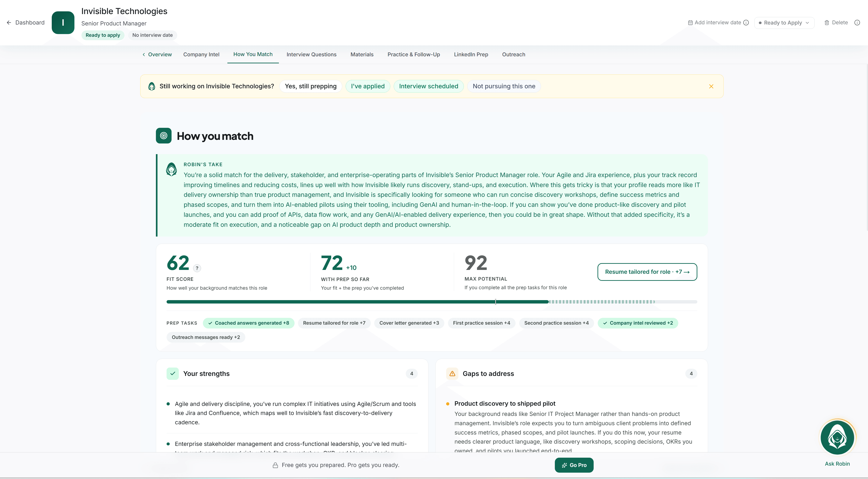Click the Agile and delivery discipline strength

pyautogui.click(x=295, y=413)
